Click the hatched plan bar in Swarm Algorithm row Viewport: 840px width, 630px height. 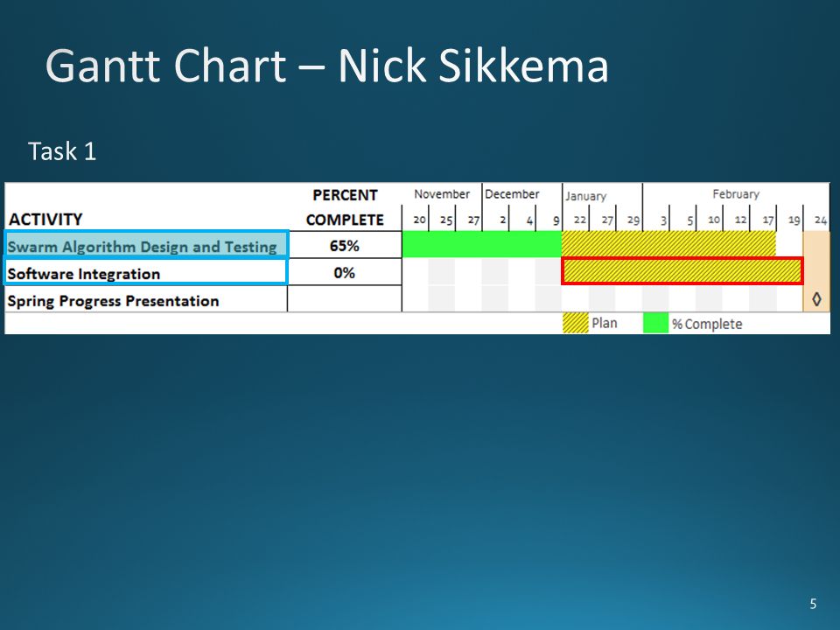668,244
